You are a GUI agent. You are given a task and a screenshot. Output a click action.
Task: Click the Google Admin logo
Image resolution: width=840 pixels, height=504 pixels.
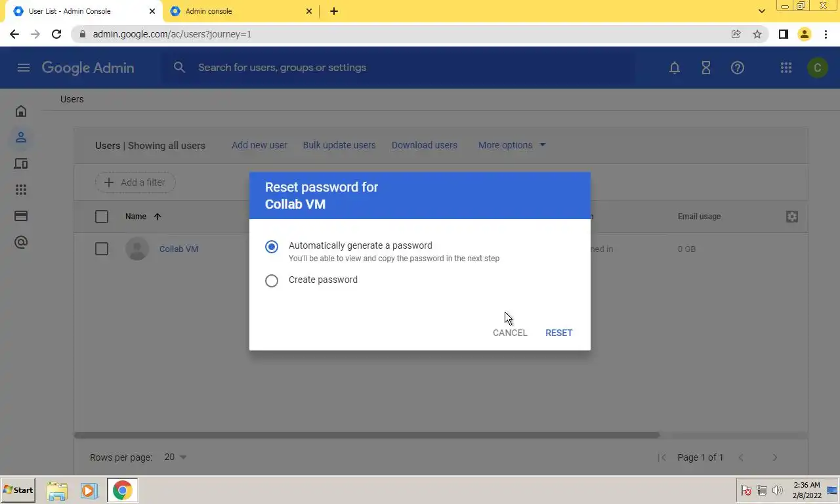coord(88,68)
